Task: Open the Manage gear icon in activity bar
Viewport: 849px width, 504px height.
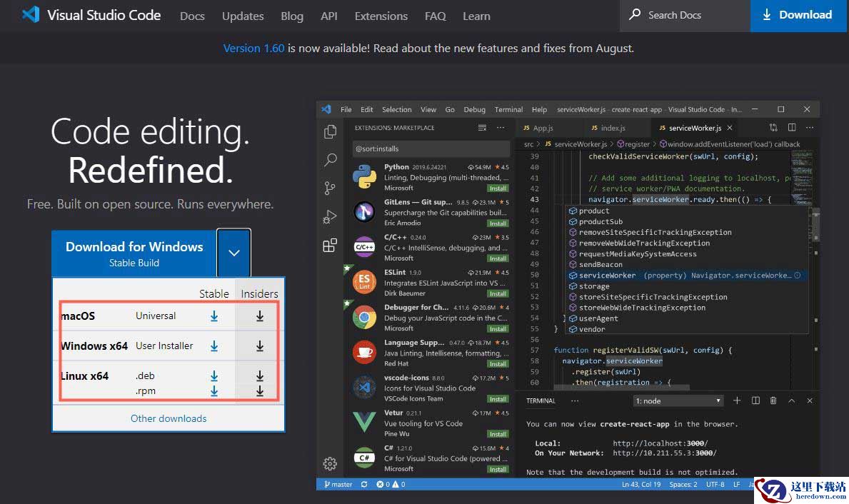Action: tap(330, 463)
